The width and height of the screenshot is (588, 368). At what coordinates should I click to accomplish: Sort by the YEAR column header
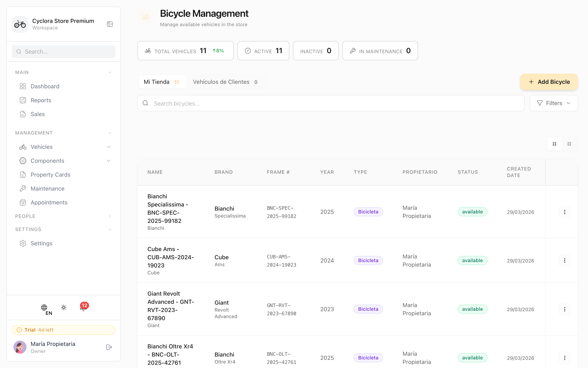(327, 172)
